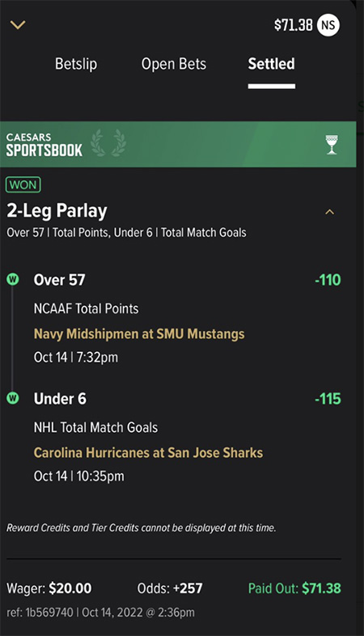Click the Caesars Sportsbook logo
The image size is (364, 636).
click(44, 145)
